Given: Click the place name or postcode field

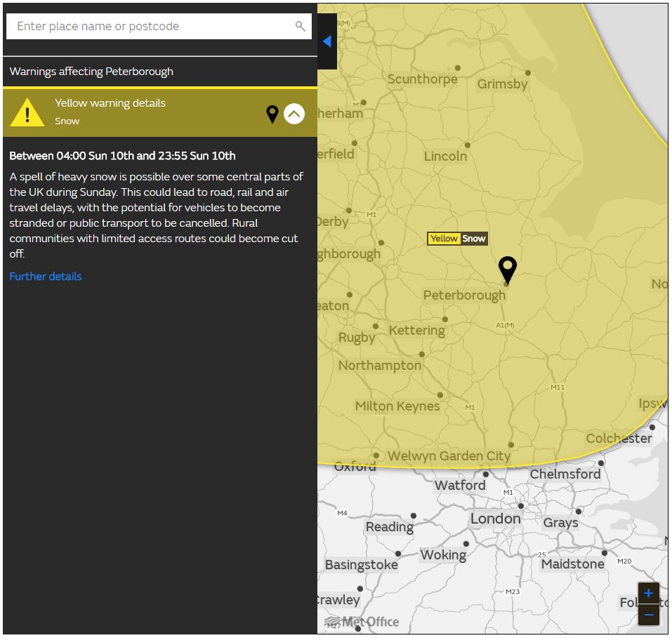Looking at the screenshot, I should [x=151, y=27].
